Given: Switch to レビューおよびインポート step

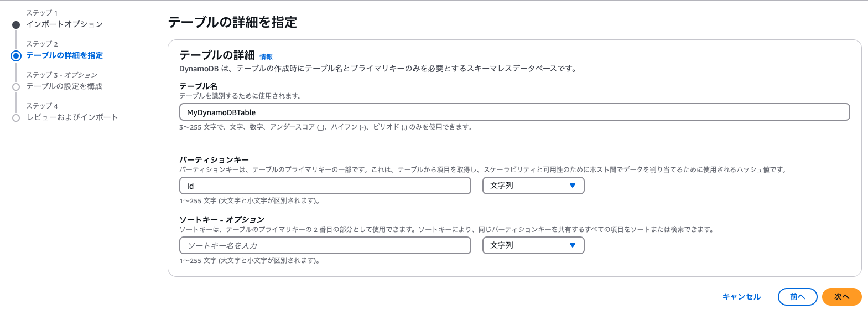Looking at the screenshot, I should (72, 117).
